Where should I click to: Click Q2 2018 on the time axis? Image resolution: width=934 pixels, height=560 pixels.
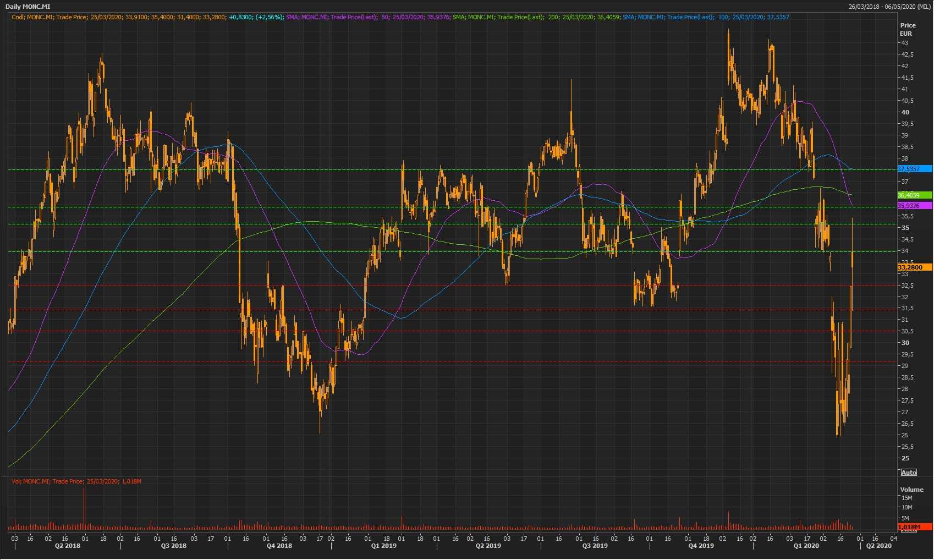click(67, 546)
